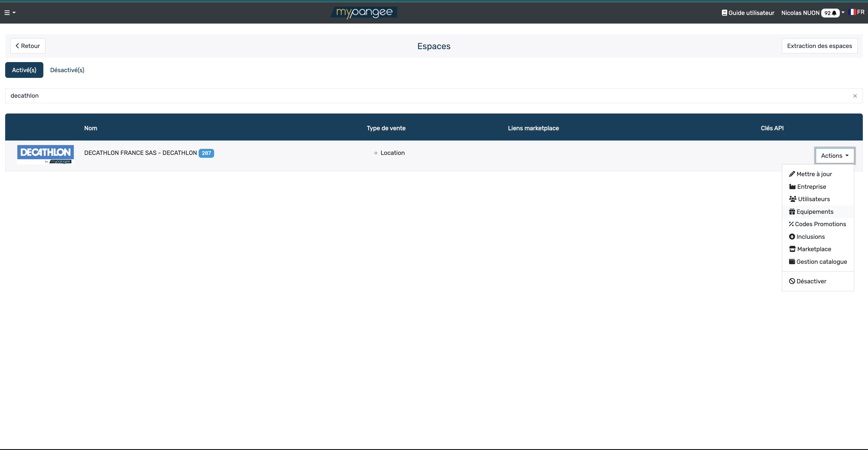Click the store icon beside Marketplace
This screenshot has height=450, width=868.
[x=792, y=249]
